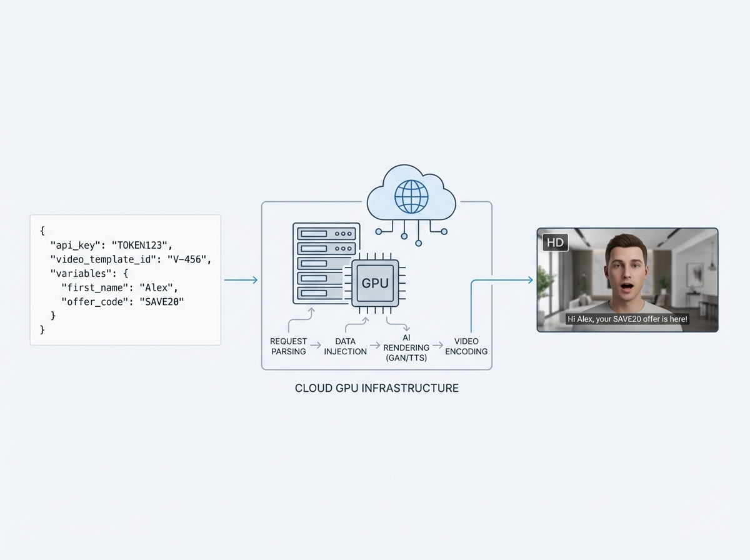The image size is (750, 560).
Task: Click the HD badge on the video preview
Action: [x=554, y=242]
